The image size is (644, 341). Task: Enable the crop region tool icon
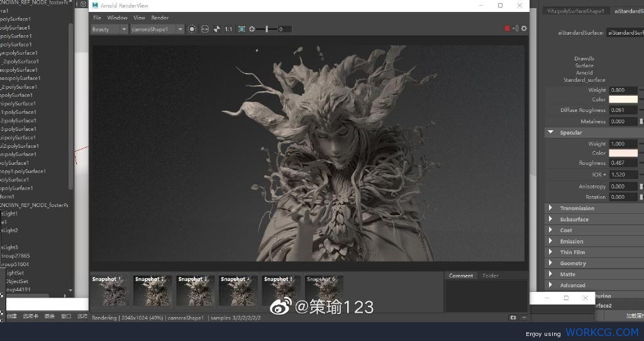(x=241, y=29)
